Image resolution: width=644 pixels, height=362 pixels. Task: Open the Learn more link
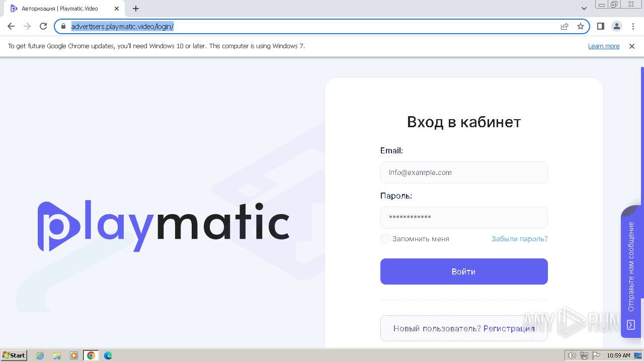tap(604, 46)
